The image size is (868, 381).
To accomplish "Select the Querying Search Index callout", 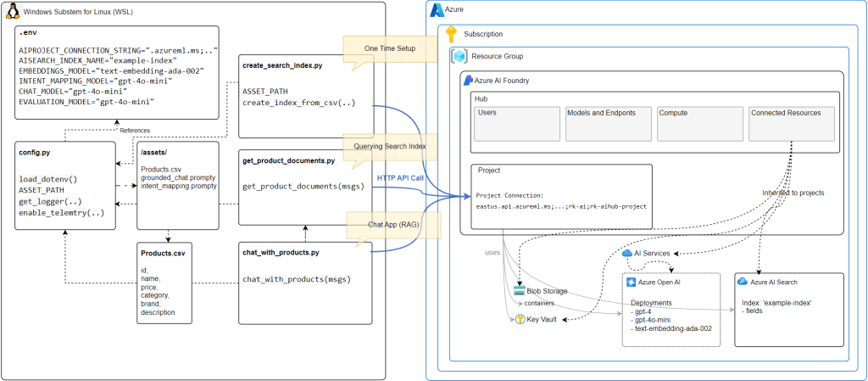I will 389,146.
